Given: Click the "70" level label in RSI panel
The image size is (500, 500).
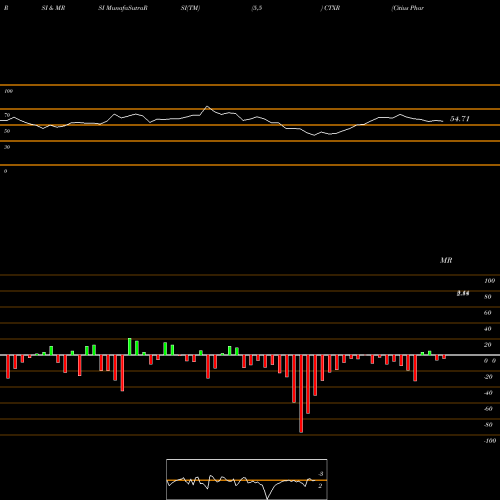Looking at the screenshot, I should [7, 115].
